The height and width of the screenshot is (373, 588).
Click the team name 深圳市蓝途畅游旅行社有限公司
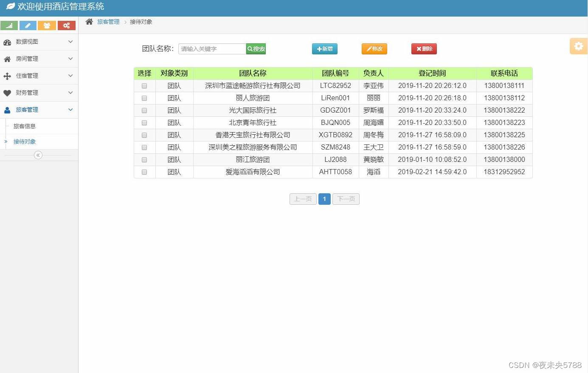click(253, 86)
